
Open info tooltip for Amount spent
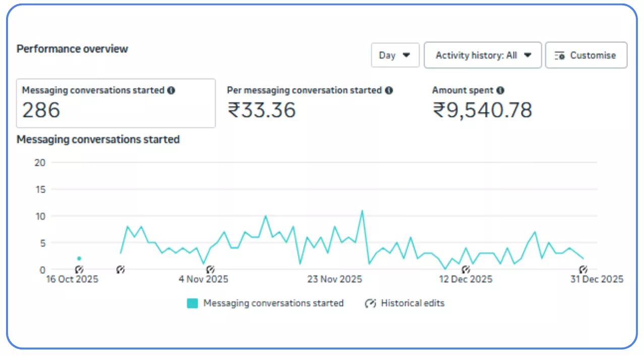tap(500, 90)
